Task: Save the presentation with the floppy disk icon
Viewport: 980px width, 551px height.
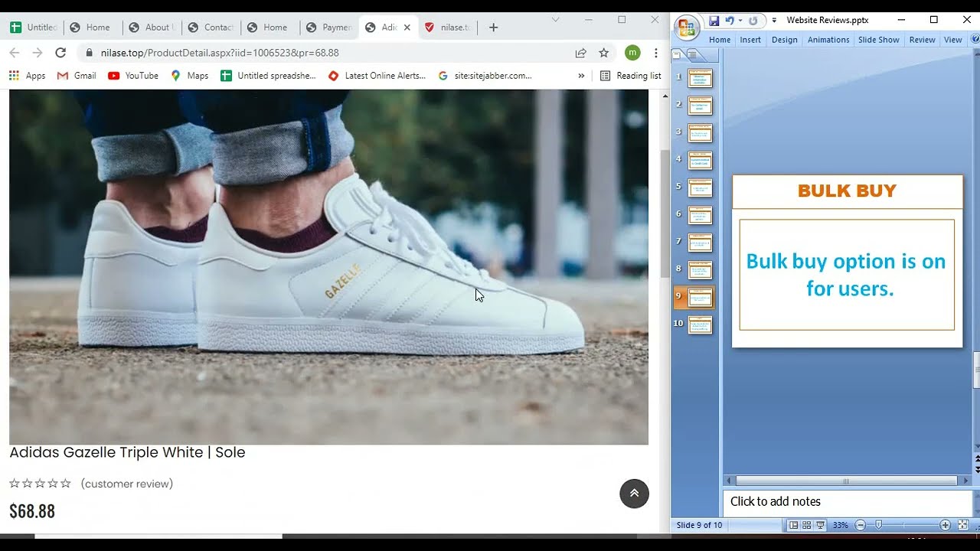Action: tap(714, 21)
